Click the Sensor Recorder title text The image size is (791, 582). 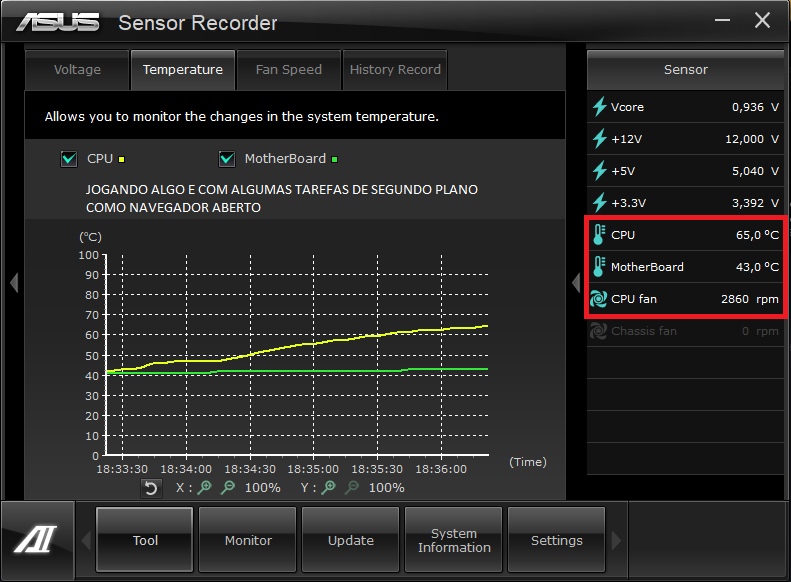coord(198,23)
